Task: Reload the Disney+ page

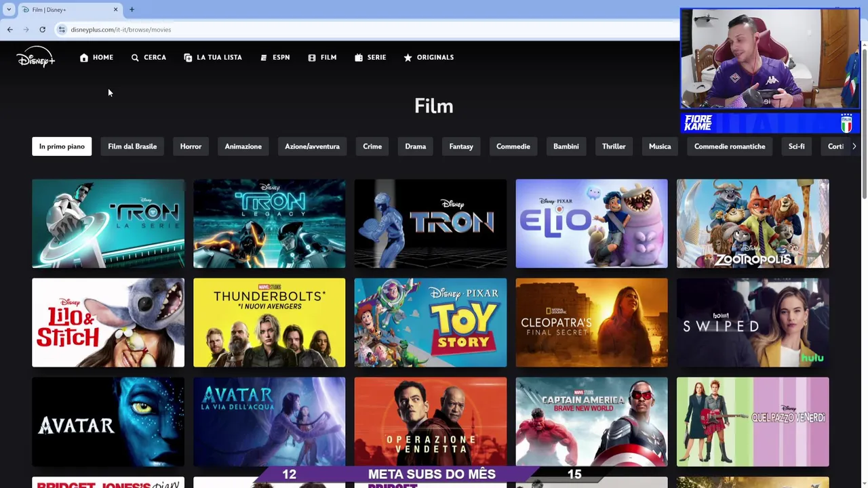Action: click(42, 30)
